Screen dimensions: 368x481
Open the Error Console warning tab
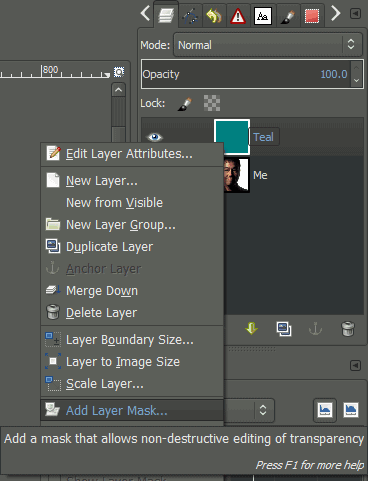point(238,16)
